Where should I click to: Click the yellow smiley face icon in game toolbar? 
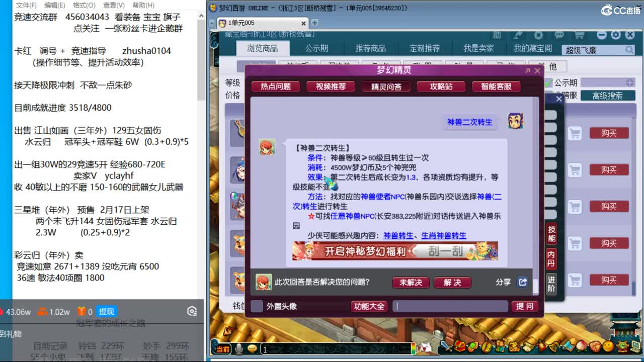point(608,346)
